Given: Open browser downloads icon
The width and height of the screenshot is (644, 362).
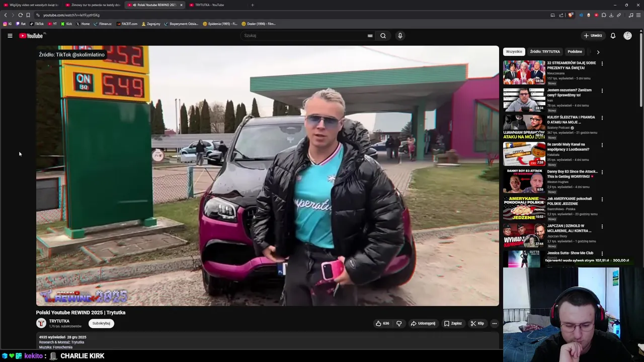Looking at the screenshot, I should click(x=611, y=15).
